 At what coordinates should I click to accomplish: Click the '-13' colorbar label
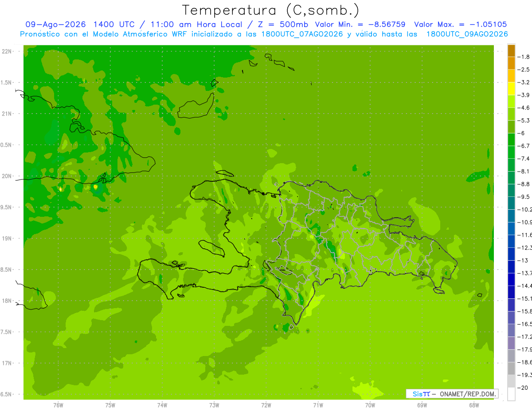(524, 260)
